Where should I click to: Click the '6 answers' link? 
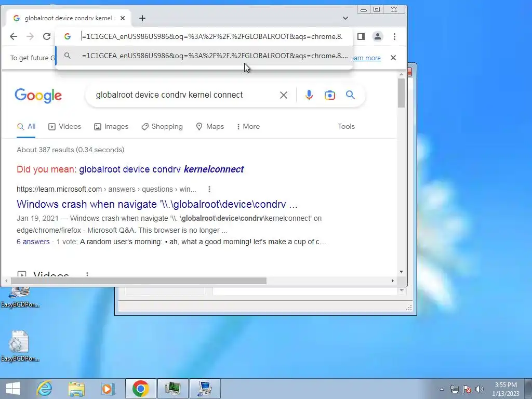pyautogui.click(x=33, y=242)
